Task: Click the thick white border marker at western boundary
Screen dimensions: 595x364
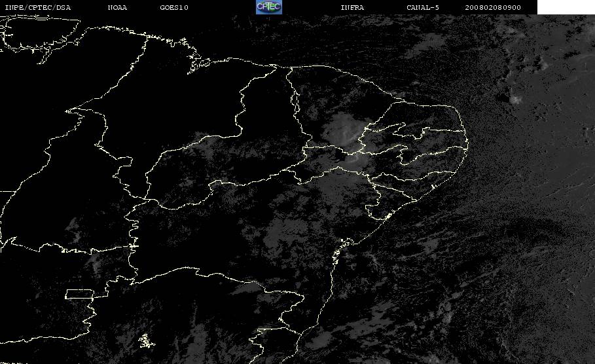Action: point(134,246)
